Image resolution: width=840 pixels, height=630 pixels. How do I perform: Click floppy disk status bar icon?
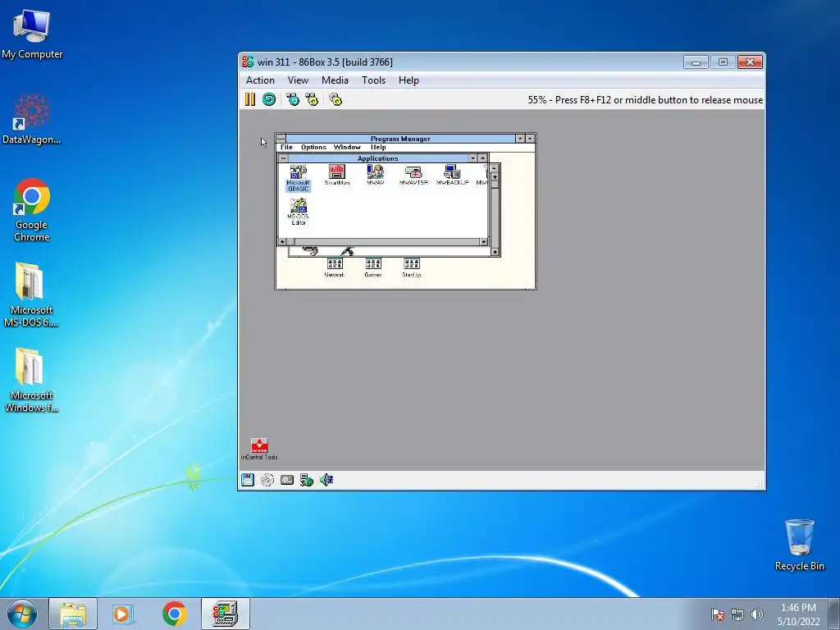click(248, 480)
